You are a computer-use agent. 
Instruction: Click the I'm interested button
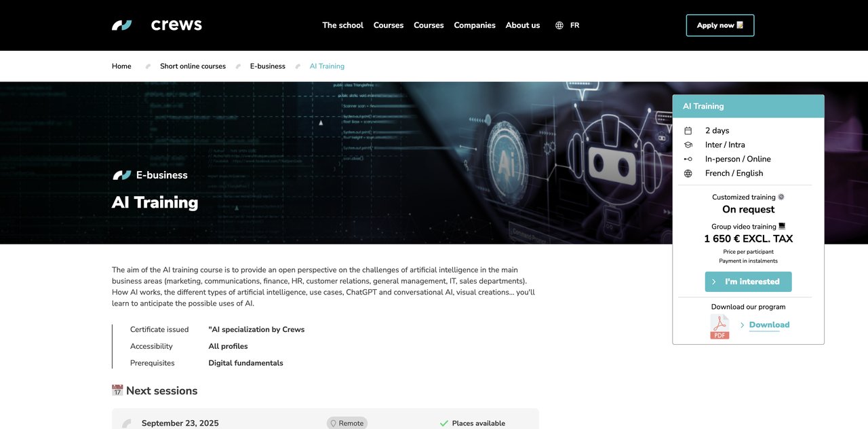pos(748,282)
